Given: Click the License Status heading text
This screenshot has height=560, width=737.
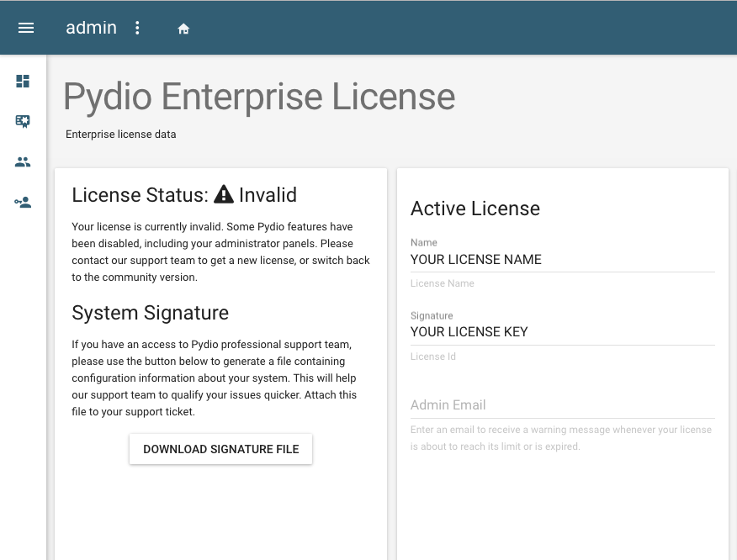Looking at the screenshot, I should tap(184, 194).
